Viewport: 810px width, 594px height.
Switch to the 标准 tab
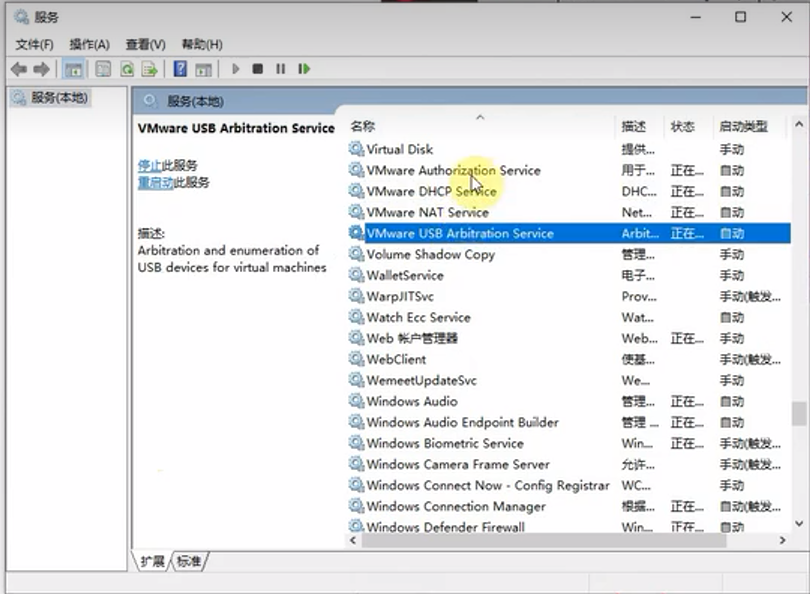(189, 561)
